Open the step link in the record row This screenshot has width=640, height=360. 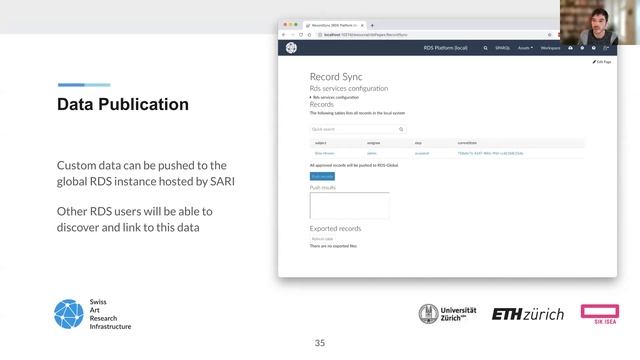point(422,153)
